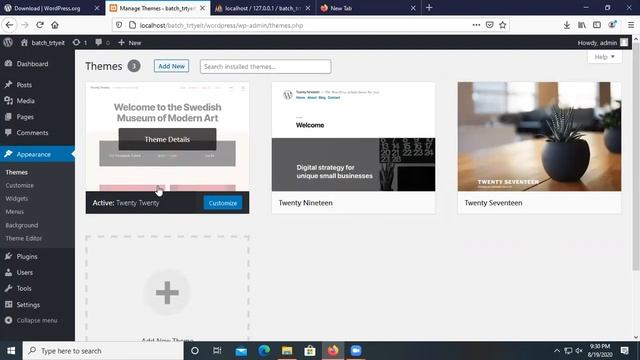Open Zoom app from taskbar
640x360 pixels.
pos(356,351)
